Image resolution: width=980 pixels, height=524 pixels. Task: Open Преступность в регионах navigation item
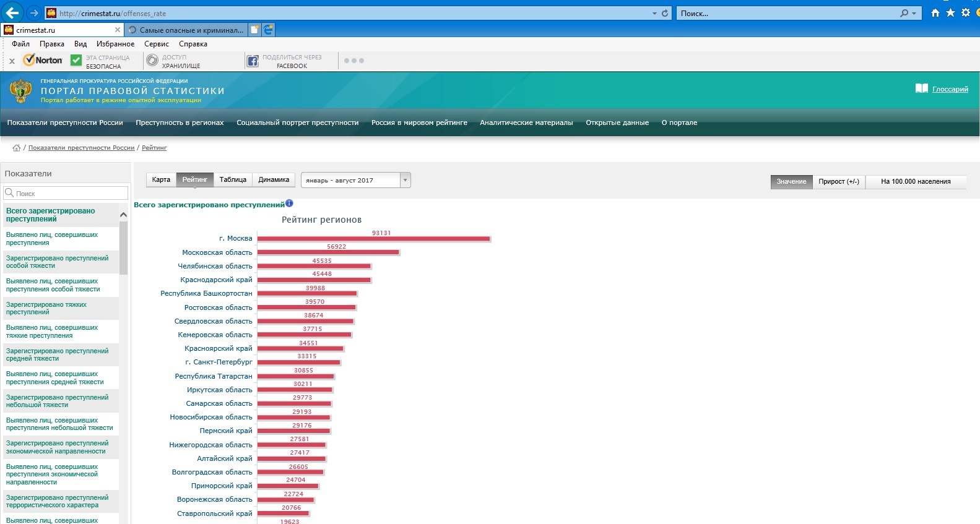pos(180,122)
